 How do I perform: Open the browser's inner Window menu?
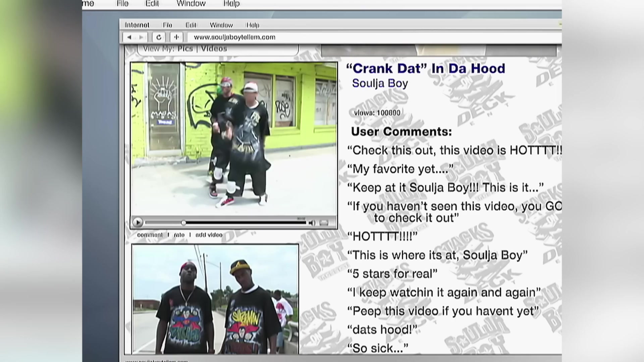click(x=221, y=25)
